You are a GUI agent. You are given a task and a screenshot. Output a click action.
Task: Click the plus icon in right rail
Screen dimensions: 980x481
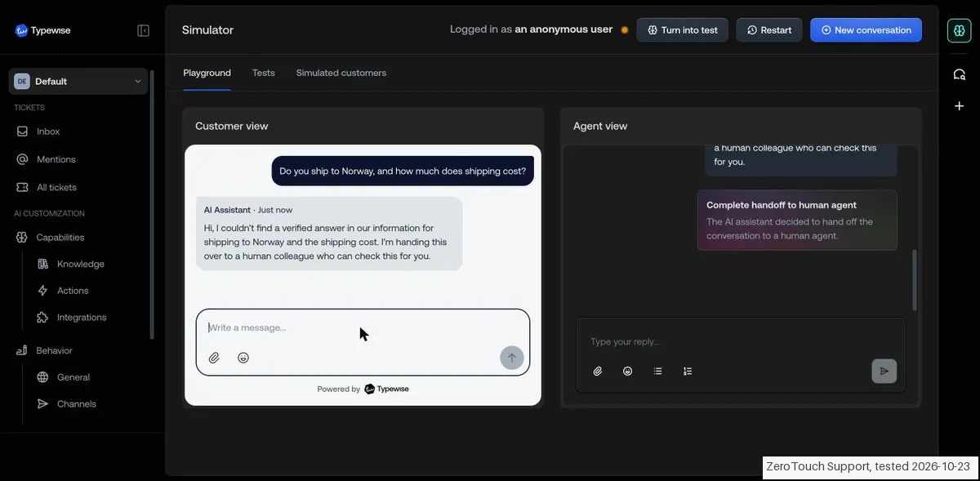(x=959, y=106)
